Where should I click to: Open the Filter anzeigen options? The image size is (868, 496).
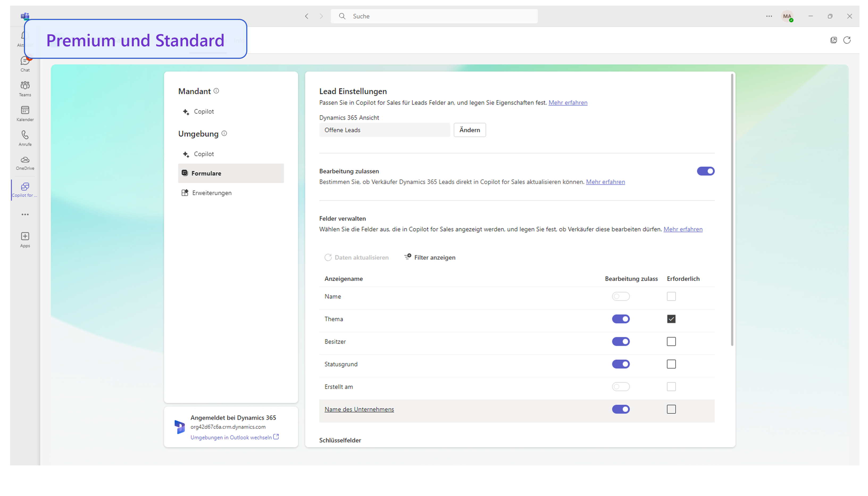(x=429, y=257)
